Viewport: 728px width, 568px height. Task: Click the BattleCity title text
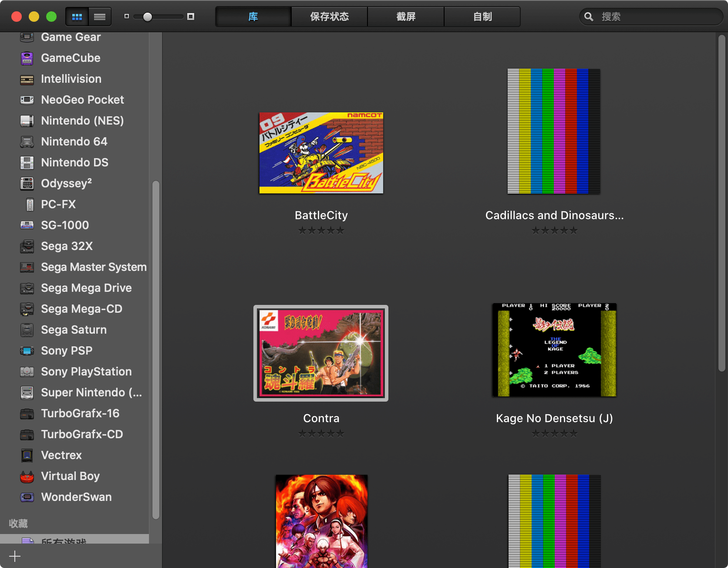(321, 215)
